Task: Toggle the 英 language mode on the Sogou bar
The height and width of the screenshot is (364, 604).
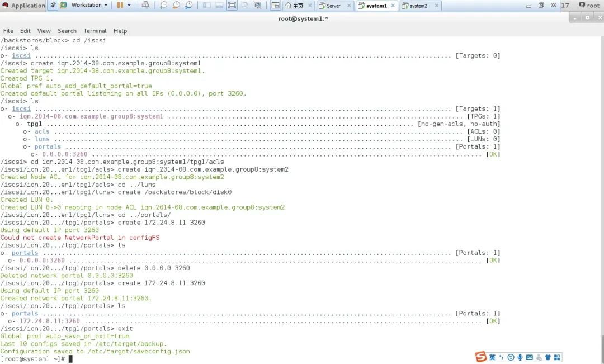Action: [x=492, y=357]
